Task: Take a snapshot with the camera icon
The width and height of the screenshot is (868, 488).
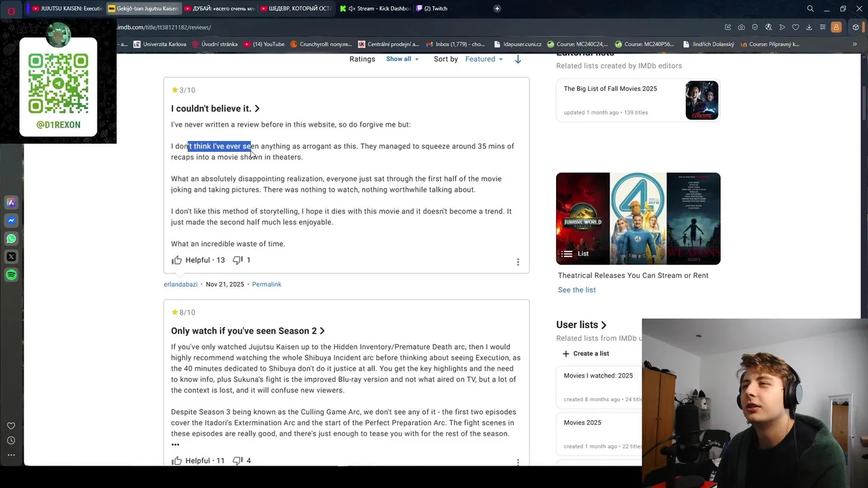Action: coord(741,27)
